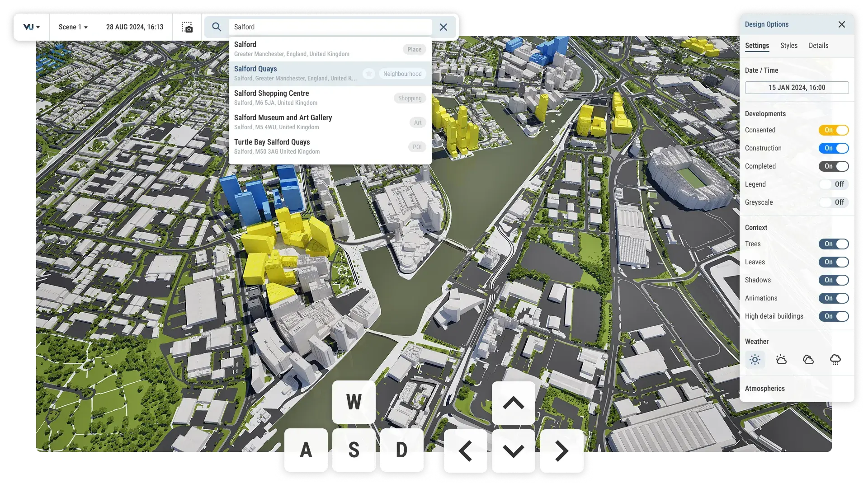
Task: Select partly cloudy weather icon
Action: (x=781, y=360)
